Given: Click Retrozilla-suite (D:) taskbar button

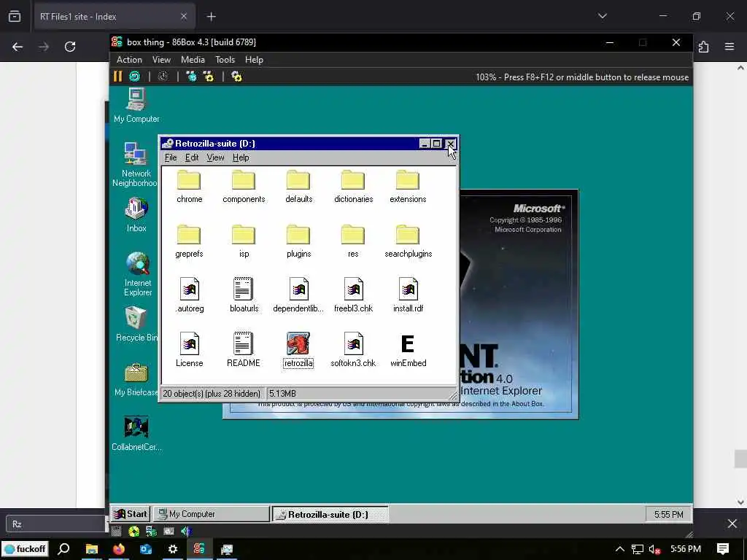Looking at the screenshot, I should click(330, 514).
